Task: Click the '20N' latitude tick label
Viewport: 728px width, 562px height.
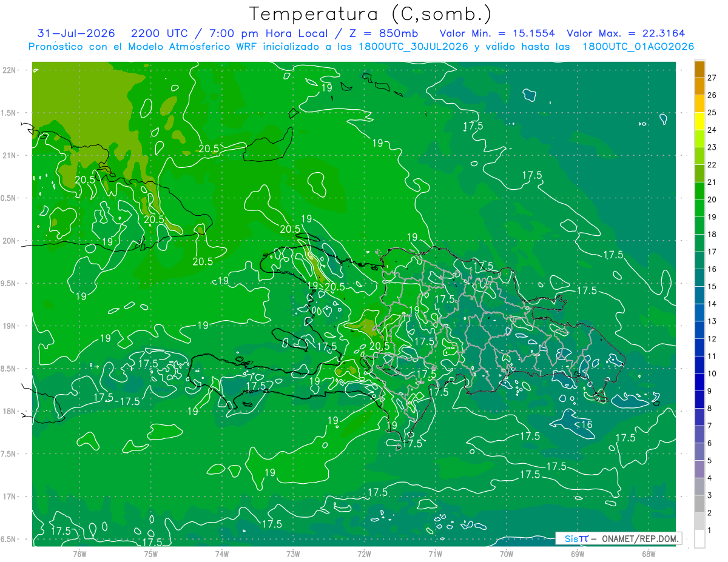Action: tap(9, 241)
